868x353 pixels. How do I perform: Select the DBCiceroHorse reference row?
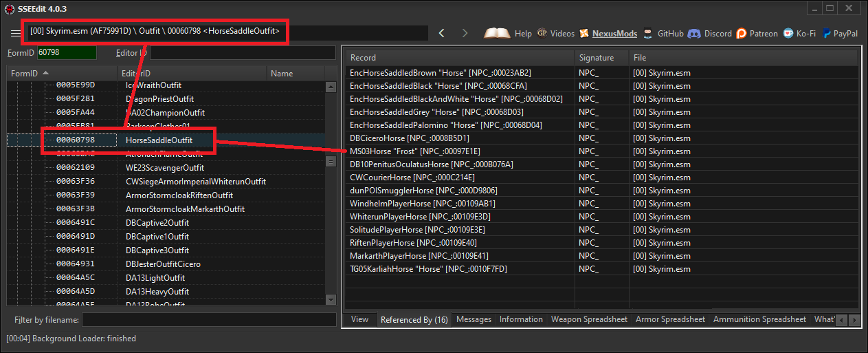coord(601,138)
